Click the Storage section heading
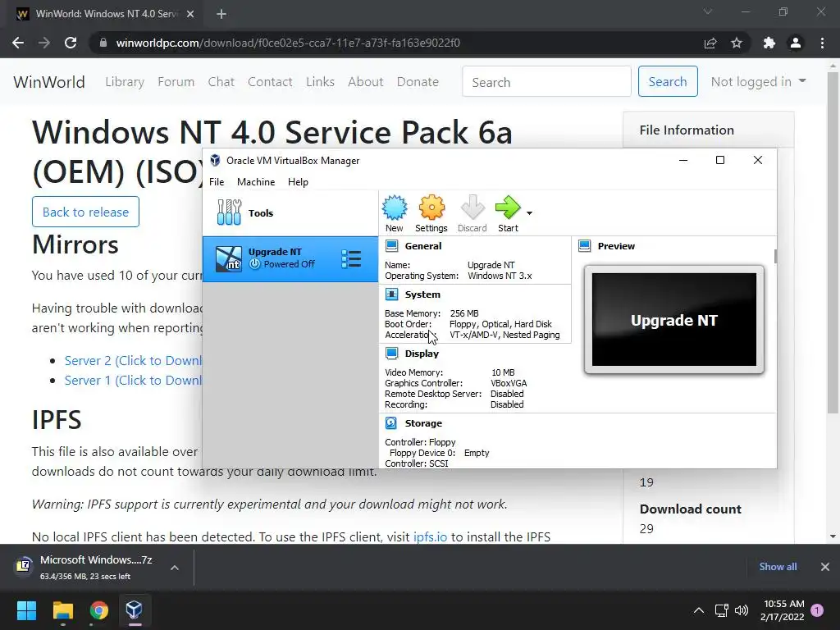Screen dimensions: 840x630 pyautogui.click(x=423, y=423)
